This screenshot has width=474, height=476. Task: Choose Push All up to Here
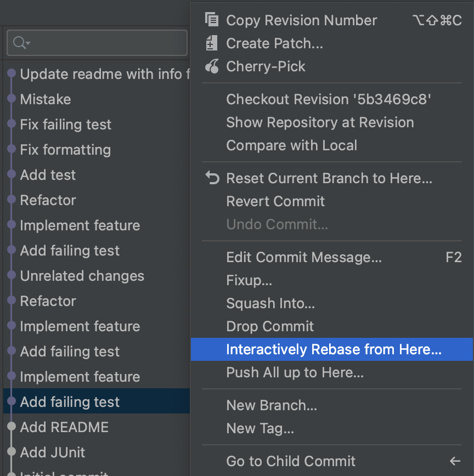pos(295,373)
